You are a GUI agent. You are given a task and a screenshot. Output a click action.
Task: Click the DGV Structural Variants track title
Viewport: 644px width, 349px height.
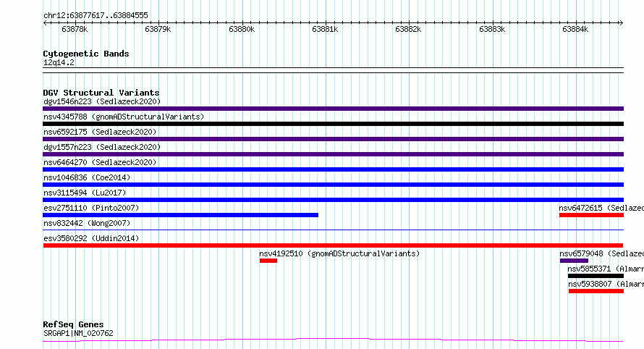101,93
